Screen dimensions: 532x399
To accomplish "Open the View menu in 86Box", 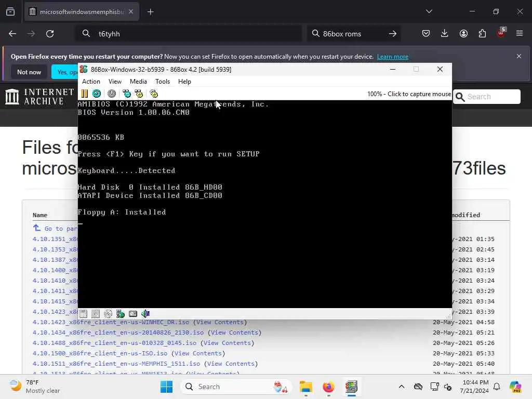I will (x=115, y=82).
